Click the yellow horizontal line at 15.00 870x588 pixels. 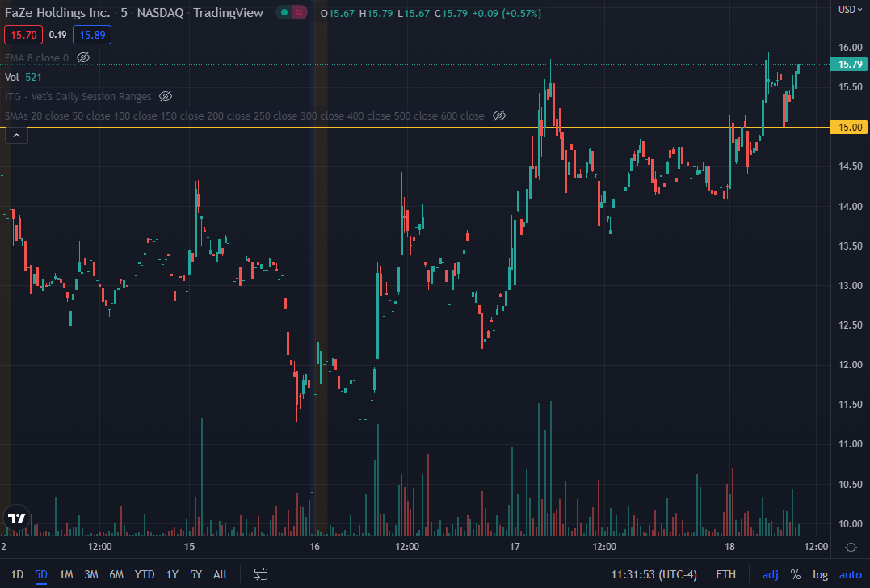(415, 127)
